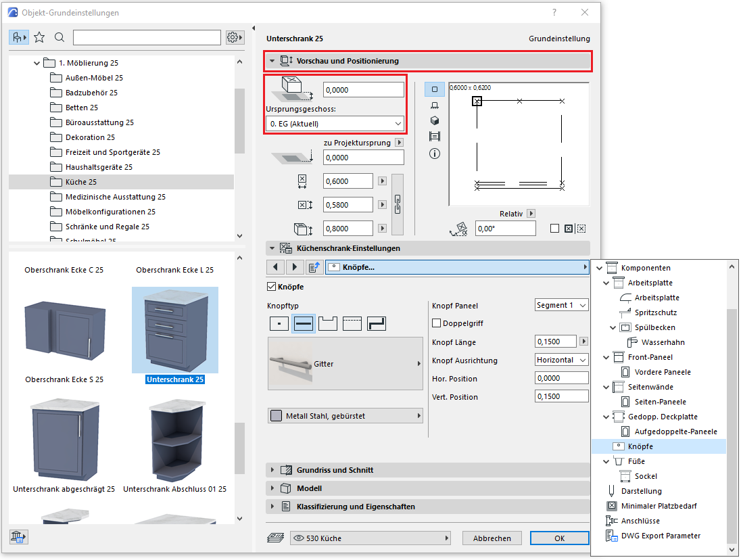Click the favorites star icon
The image size is (741, 560).
[39, 37]
